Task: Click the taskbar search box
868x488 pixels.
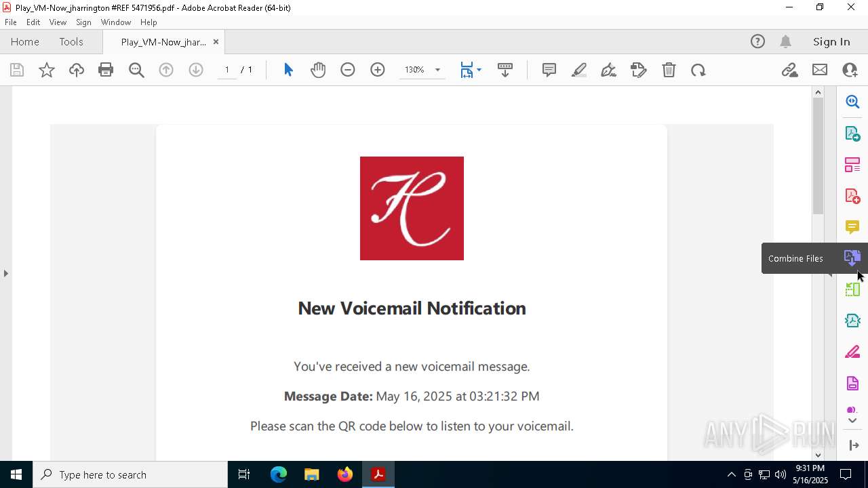Action: [x=130, y=474]
